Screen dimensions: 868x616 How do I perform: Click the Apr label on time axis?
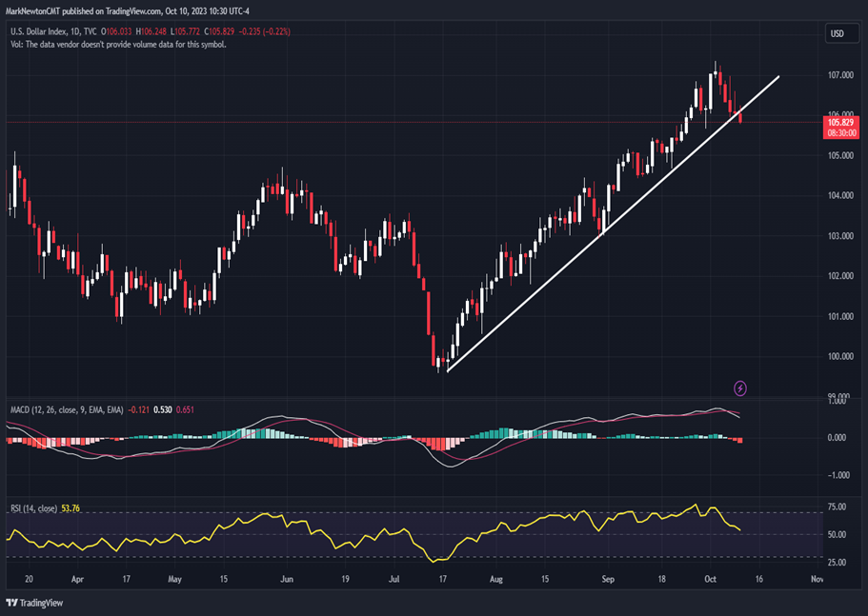click(77, 580)
